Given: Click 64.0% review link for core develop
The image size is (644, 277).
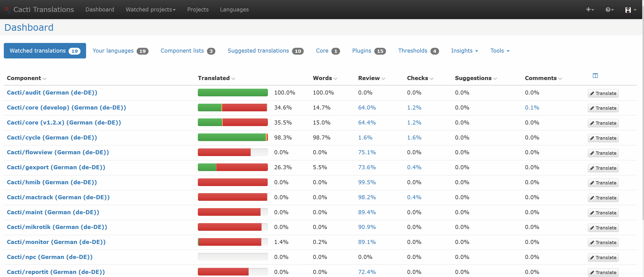Looking at the screenshot, I should pos(367,108).
